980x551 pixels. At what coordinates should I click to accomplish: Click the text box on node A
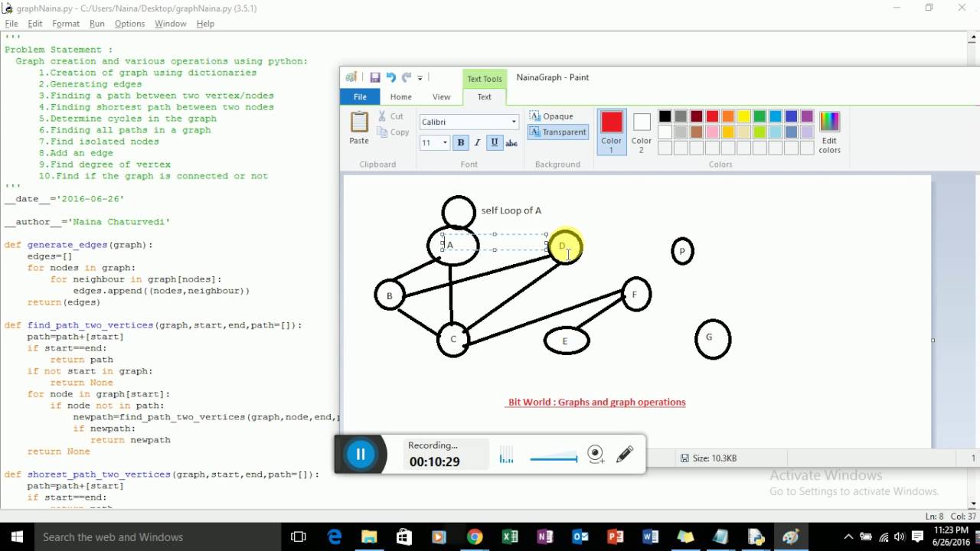pyautogui.click(x=494, y=242)
